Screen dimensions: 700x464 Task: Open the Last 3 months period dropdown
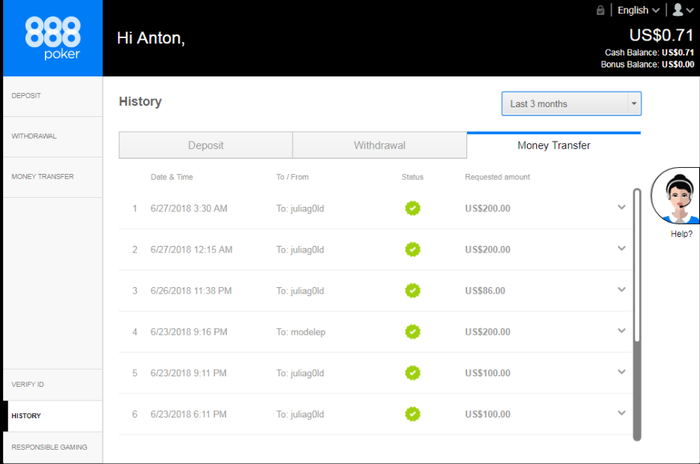coord(571,103)
